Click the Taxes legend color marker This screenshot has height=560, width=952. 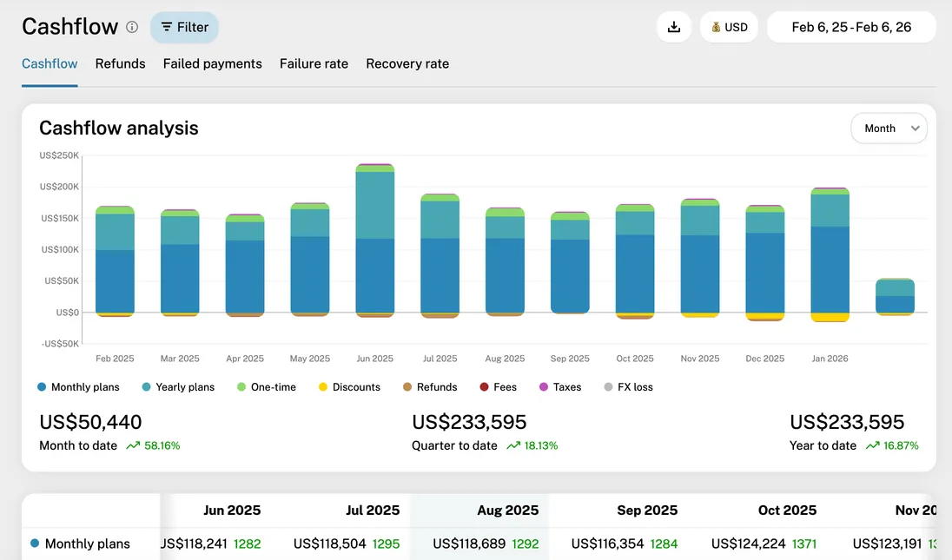click(x=543, y=386)
